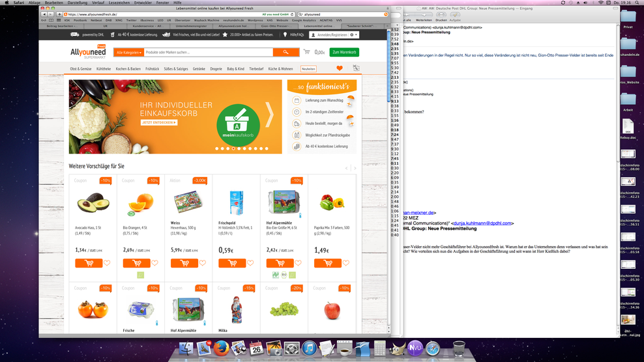The image size is (644, 362).
Task: Favorite Hof Alpermühle Bio-Eier with heart toggle
Action: (x=298, y=263)
